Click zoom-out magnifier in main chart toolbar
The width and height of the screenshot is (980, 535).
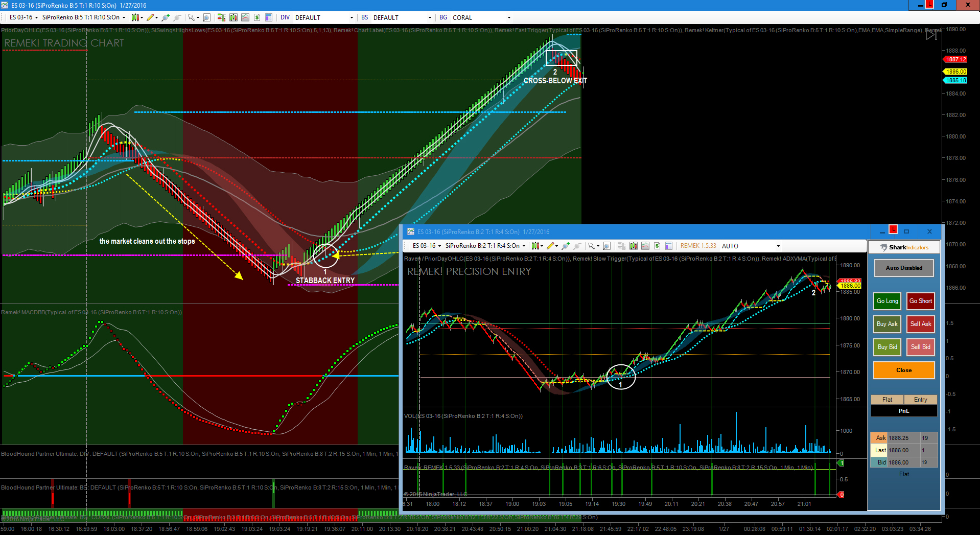(177, 17)
